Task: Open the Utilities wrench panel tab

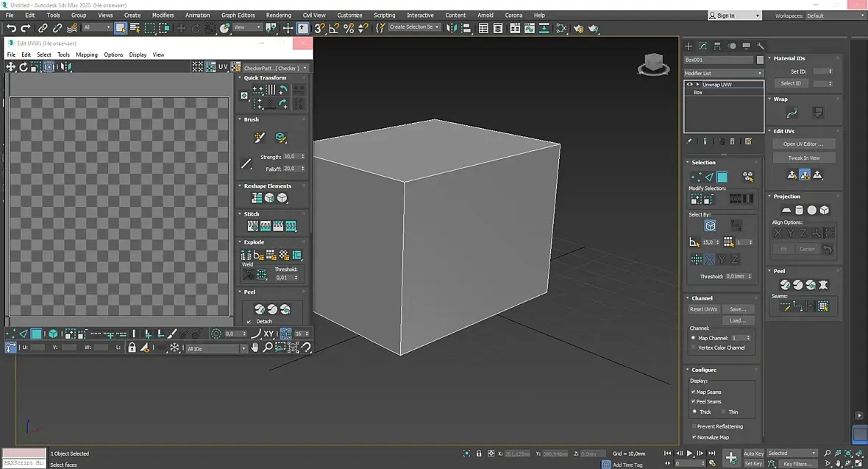Action: pyautogui.click(x=761, y=46)
